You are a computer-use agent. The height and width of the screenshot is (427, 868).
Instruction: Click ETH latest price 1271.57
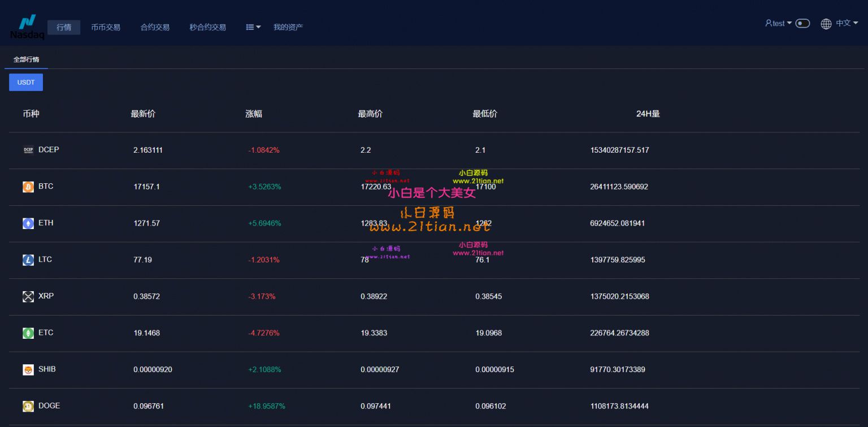click(146, 223)
